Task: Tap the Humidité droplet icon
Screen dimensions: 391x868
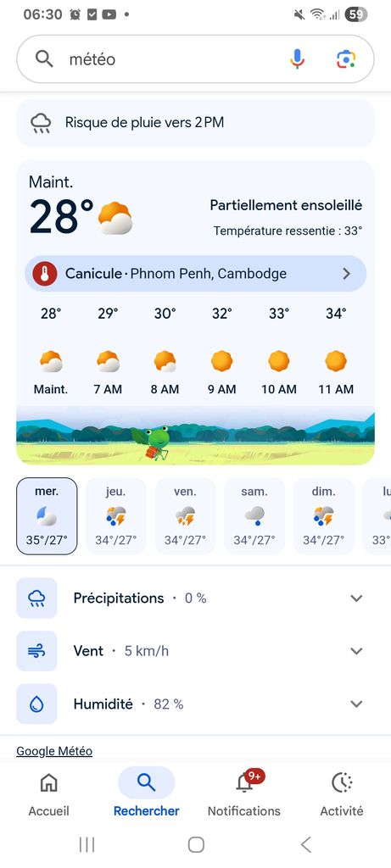Action: click(36, 704)
